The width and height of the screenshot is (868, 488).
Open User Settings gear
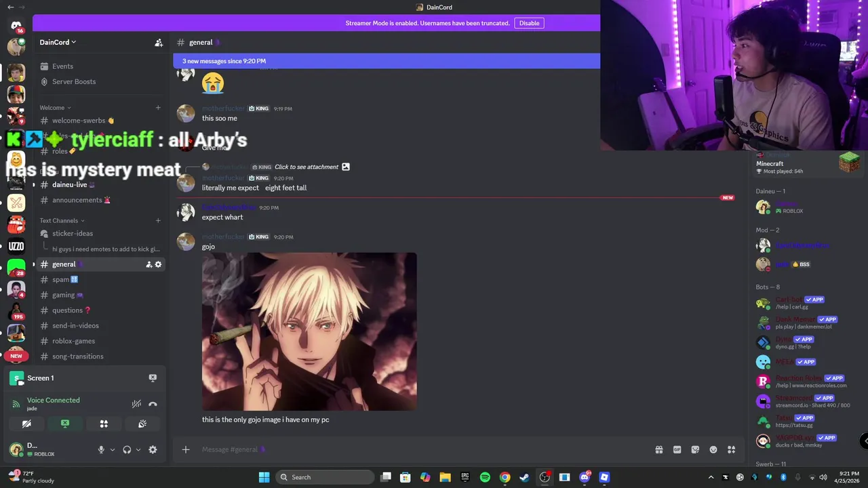point(153,449)
